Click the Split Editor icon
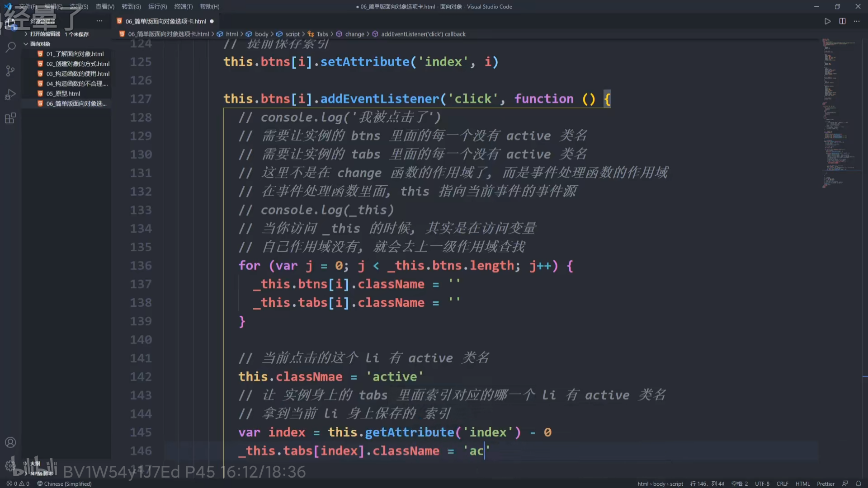Image resolution: width=868 pixels, height=488 pixels. click(x=842, y=21)
